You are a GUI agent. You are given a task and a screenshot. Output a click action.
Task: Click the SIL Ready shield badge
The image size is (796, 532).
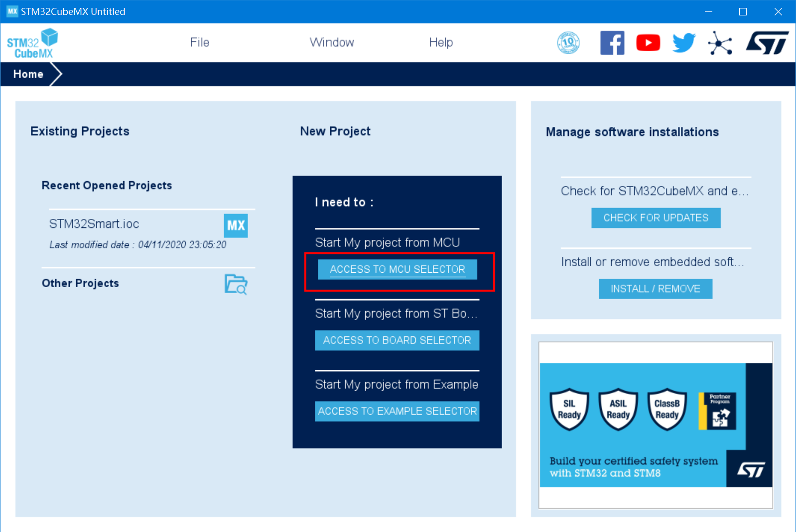[569, 409]
